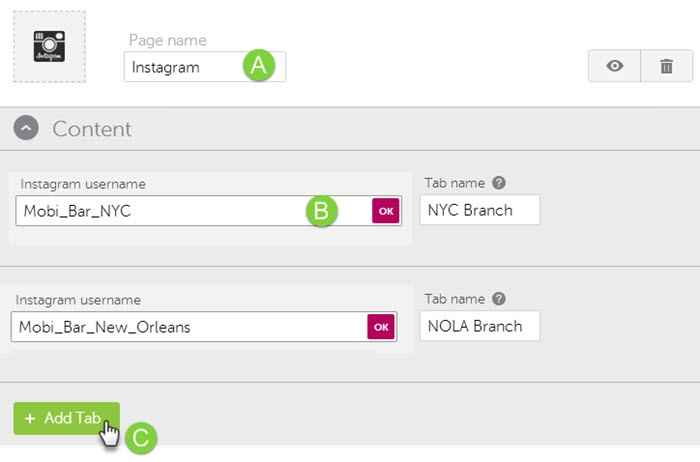This screenshot has width=700, height=462.
Task: Click the Page name label
Action: 167,41
